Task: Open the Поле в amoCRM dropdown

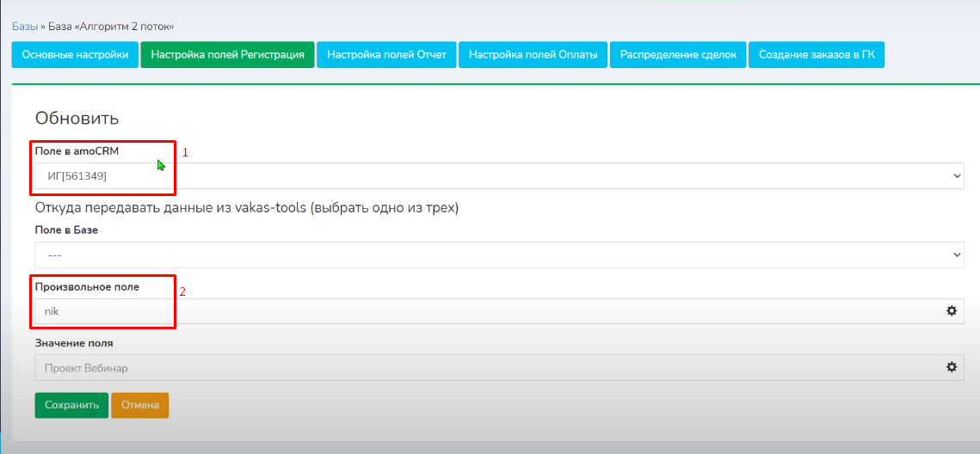Action: 499,175
